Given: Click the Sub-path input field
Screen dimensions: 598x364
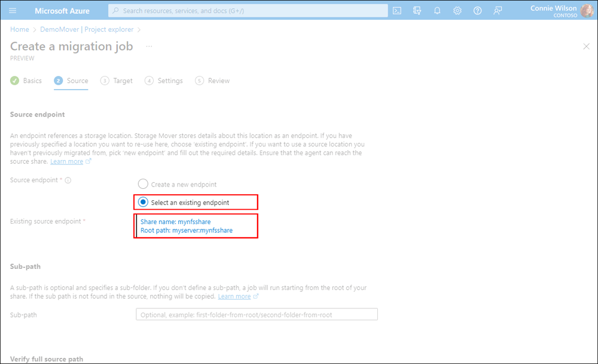Looking at the screenshot, I should [257, 314].
